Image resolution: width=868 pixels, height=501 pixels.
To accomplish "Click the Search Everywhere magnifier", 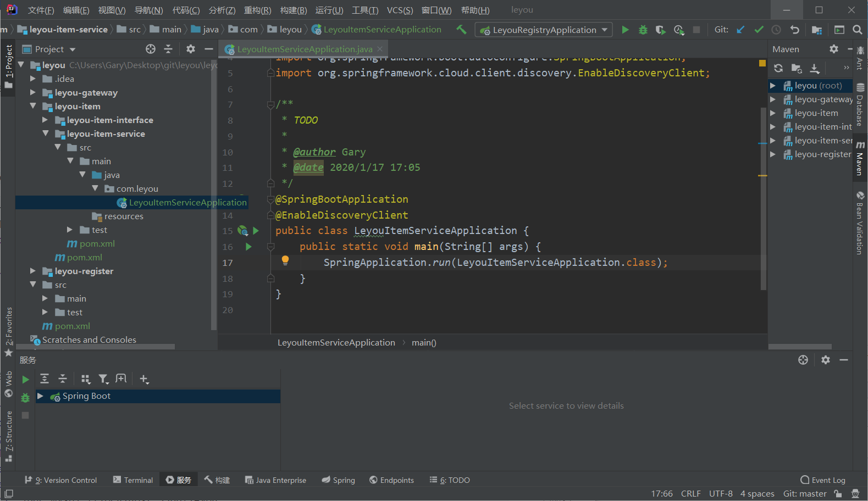I will point(857,30).
